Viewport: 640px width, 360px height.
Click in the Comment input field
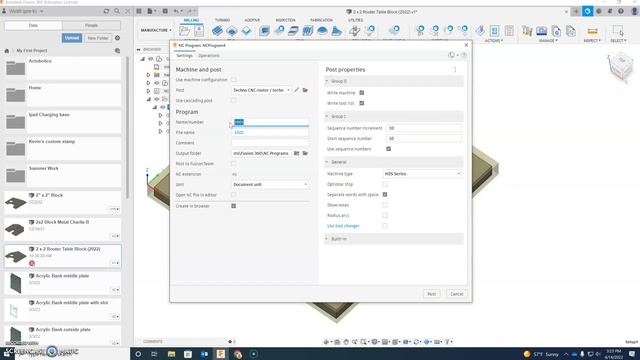(270, 143)
